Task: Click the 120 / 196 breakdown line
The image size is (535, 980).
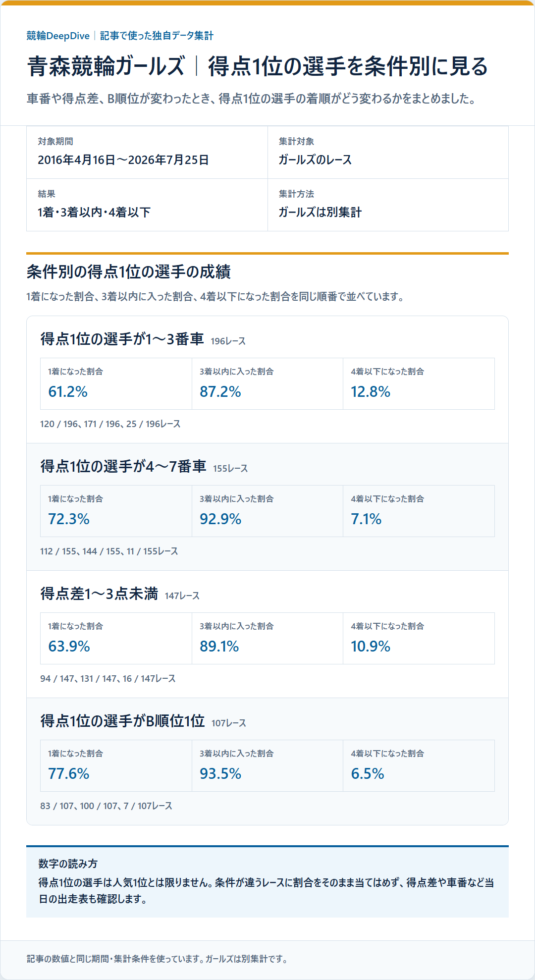Action: [x=110, y=424]
